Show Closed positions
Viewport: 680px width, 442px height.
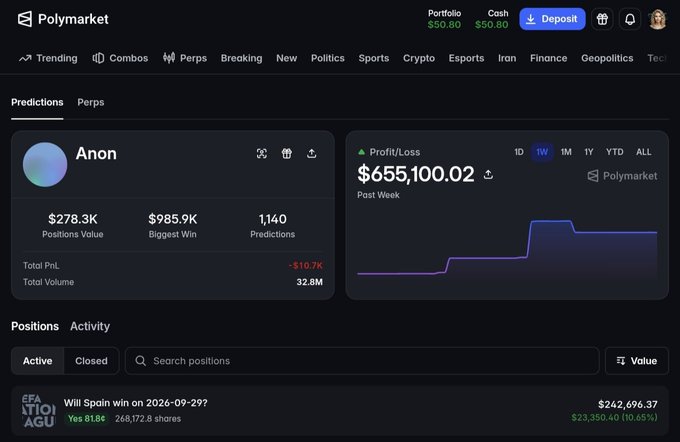91,361
